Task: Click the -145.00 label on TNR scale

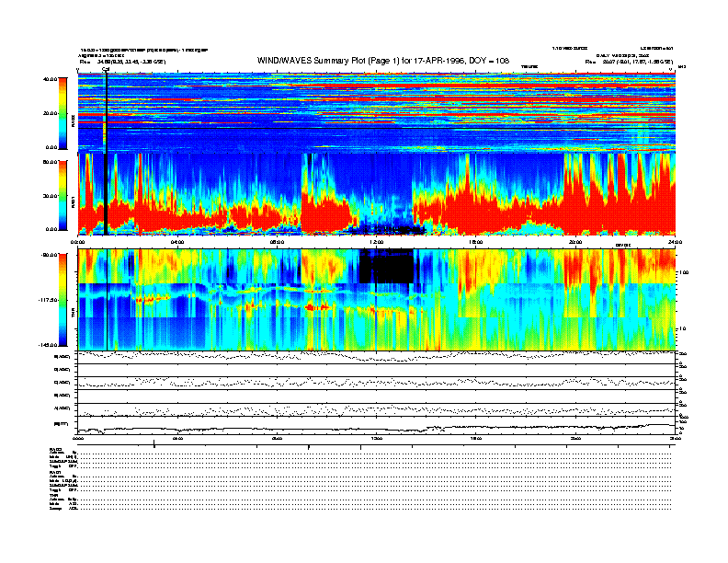Action: pos(48,345)
